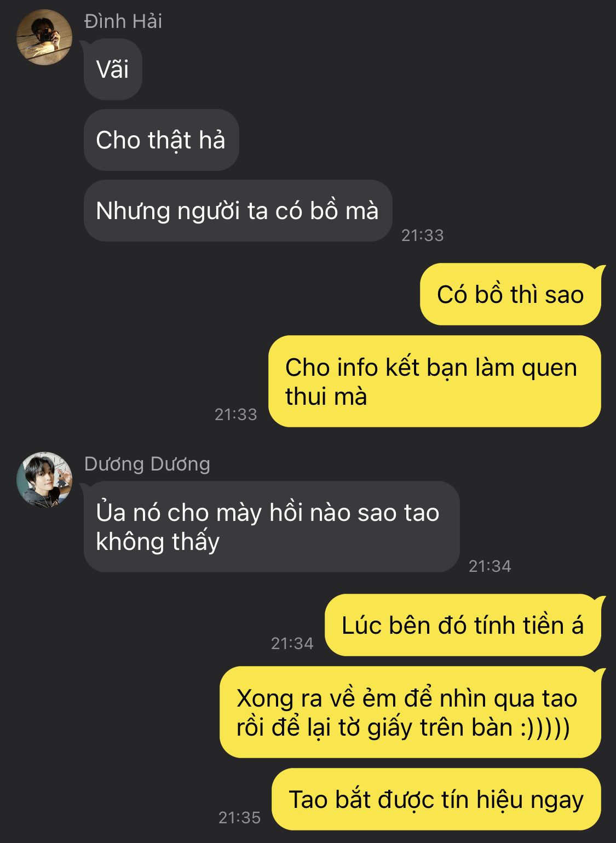Tap 21:34 timestamp next to Dương Dương's message
Viewport: 616px width, 843px height.
pos(490,566)
